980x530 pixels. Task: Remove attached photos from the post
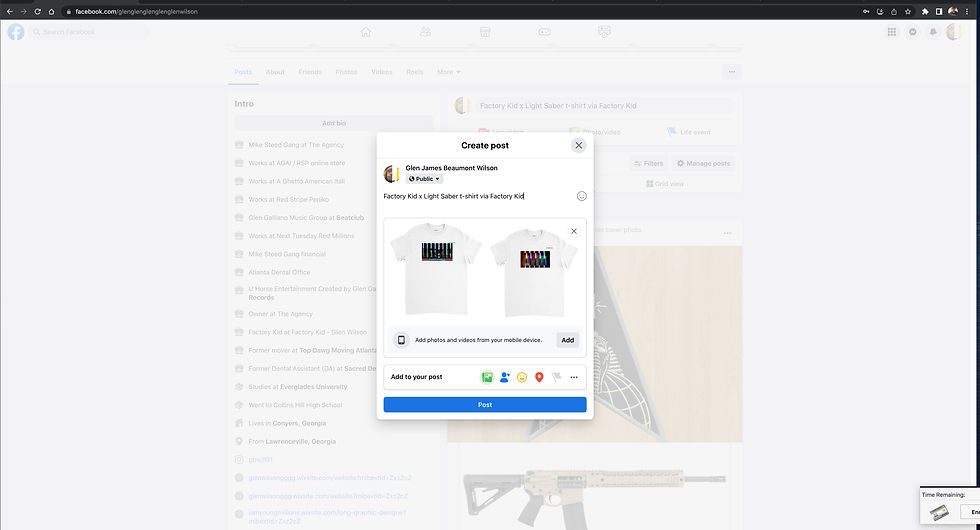click(574, 231)
